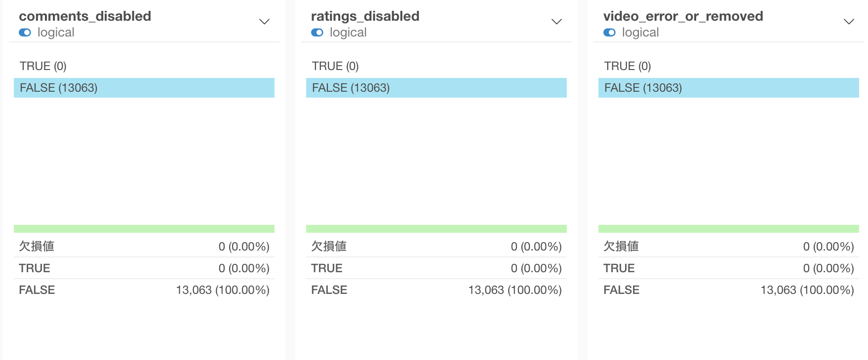Image resolution: width=868 pixels, height=360 pixels.
Task: Select the FALSE (13063) bar in ratings_disabled
Action: pos(436,88)
